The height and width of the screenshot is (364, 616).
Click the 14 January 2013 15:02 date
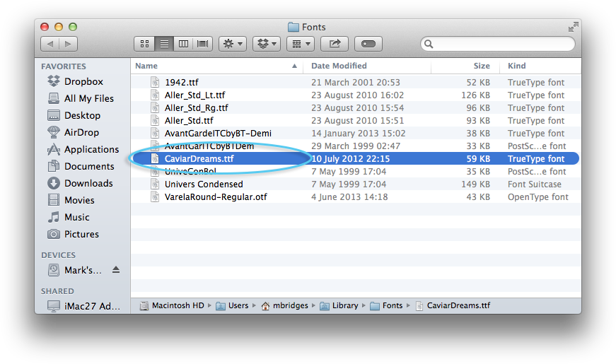coord(359,134)
